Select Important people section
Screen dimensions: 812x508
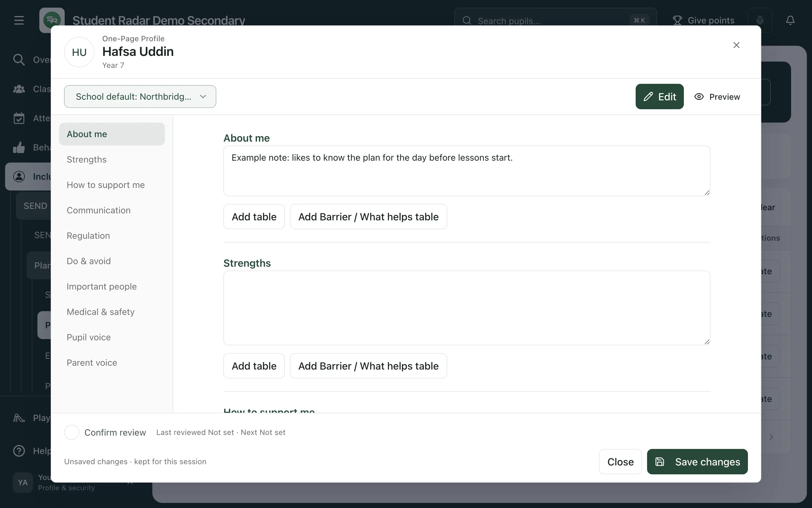[112, 287]
